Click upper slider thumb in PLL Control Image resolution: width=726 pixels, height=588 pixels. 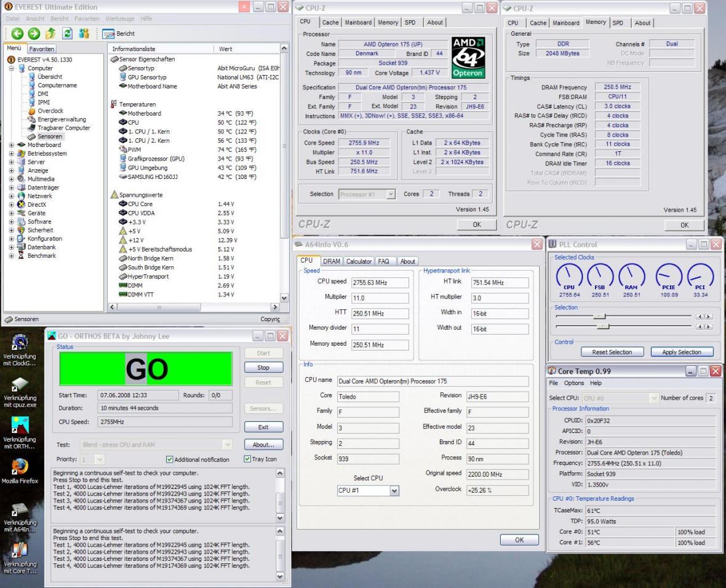600,316
